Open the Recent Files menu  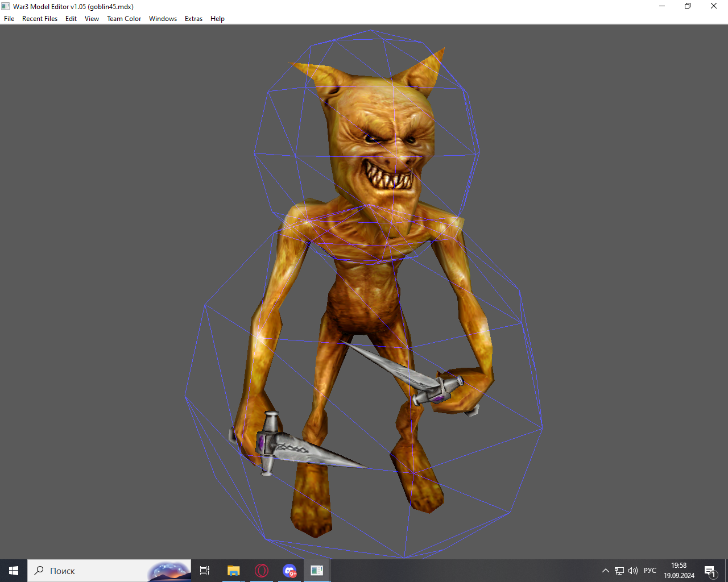pyautogui.click(x=40, y=19)
